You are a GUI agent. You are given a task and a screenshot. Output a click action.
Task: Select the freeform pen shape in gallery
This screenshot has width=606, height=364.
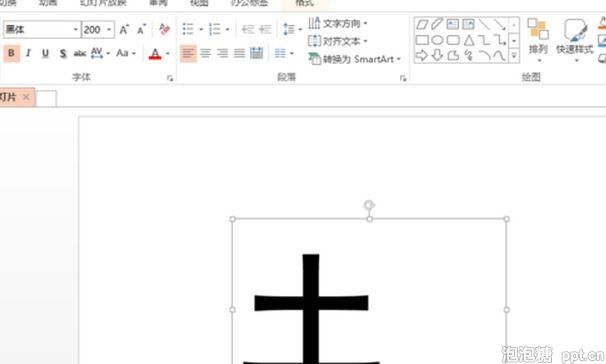(437, 25)
